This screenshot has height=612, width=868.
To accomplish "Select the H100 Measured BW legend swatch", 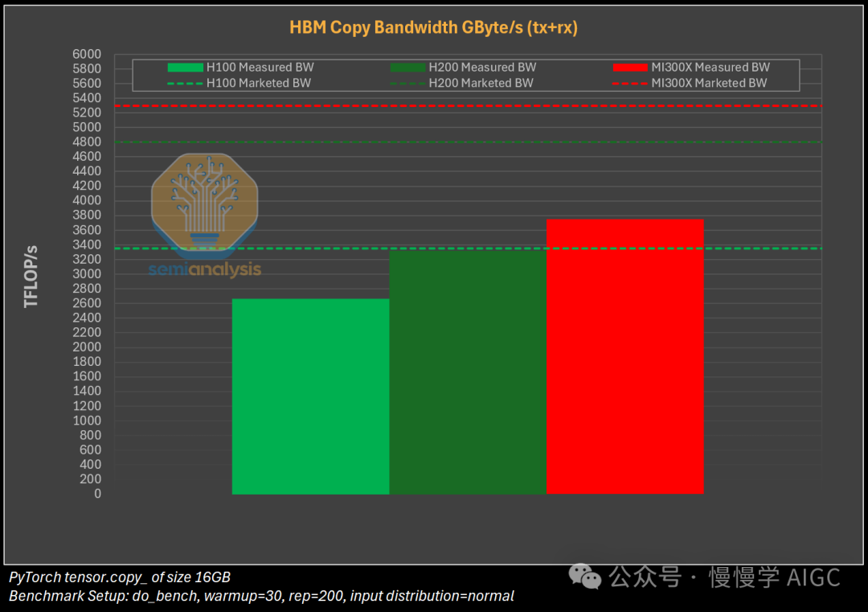I will point(186,67).
